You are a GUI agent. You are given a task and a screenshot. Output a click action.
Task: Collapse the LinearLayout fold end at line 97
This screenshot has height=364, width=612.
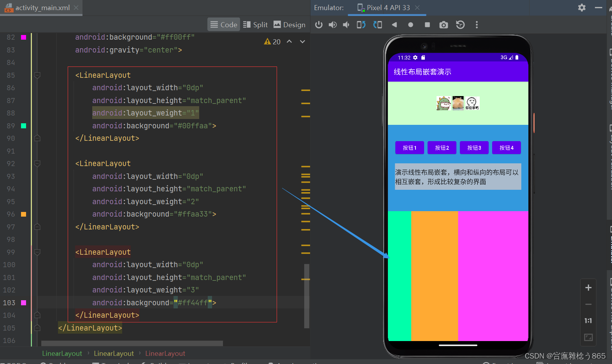[x=37, y=227]
